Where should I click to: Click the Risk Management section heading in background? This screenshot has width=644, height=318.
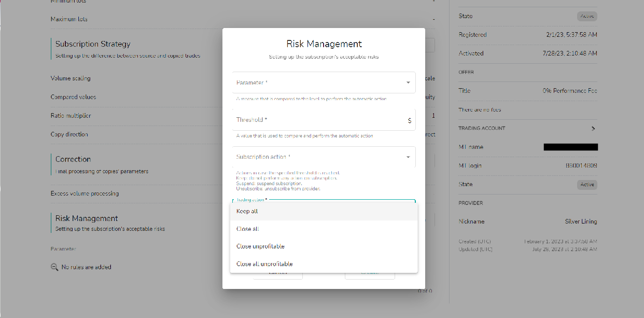point(87,218)
